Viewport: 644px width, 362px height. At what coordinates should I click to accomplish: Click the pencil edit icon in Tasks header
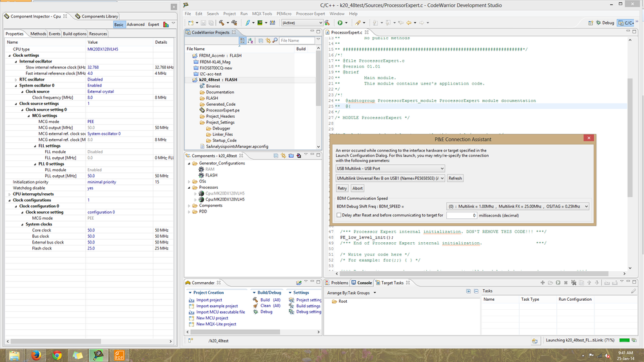click(x=633, y=291)
